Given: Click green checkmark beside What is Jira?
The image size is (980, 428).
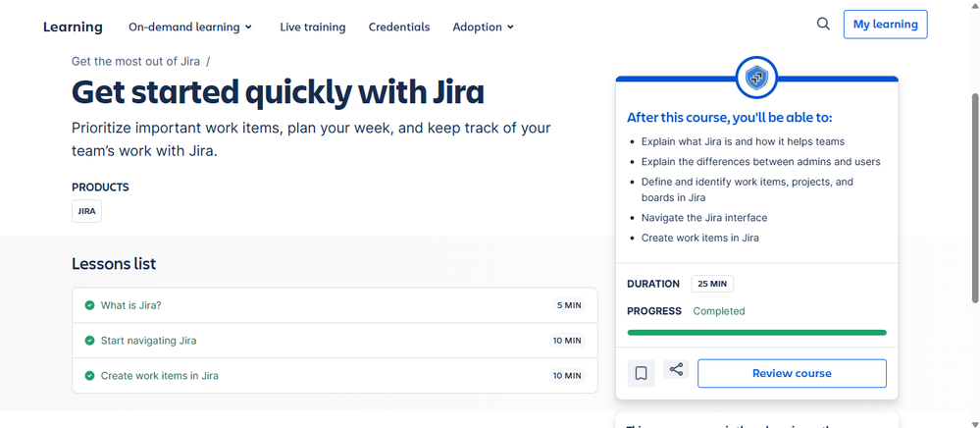Looking at the screenshot, I should [x=89, y=305].
